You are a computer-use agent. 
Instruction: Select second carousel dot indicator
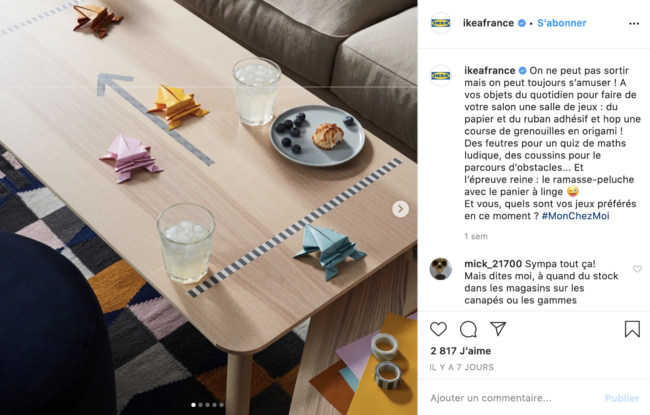pyautogui.click(x=201, y=405)
